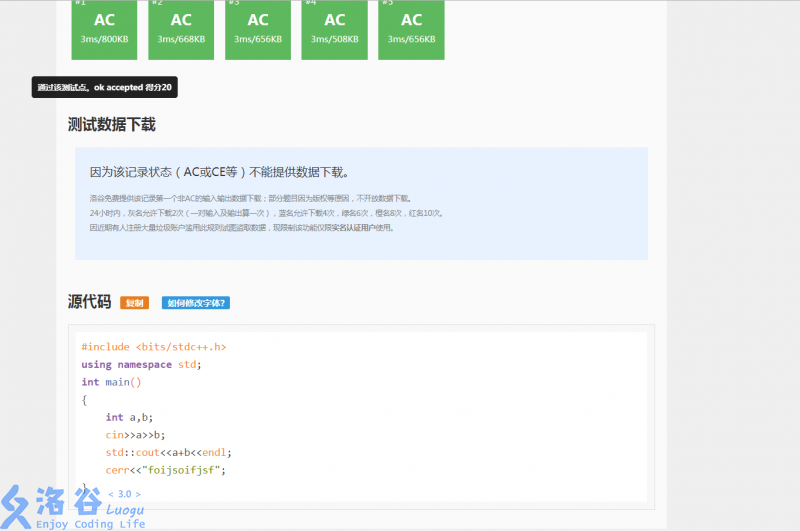This screenshot has height=531, width=800.
Task: Click the 'cin>>a>>b;' code line
Action: tap(135, 435)
